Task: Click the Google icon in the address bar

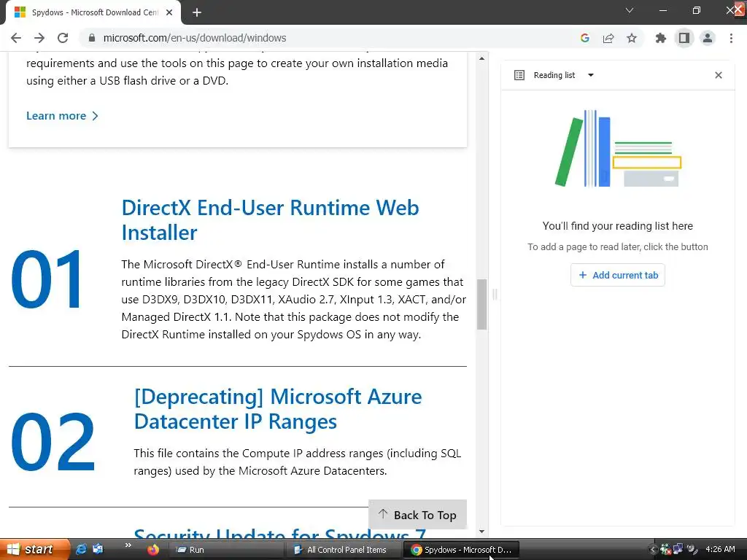Action: pyautogui.click(x=585, y=38)
